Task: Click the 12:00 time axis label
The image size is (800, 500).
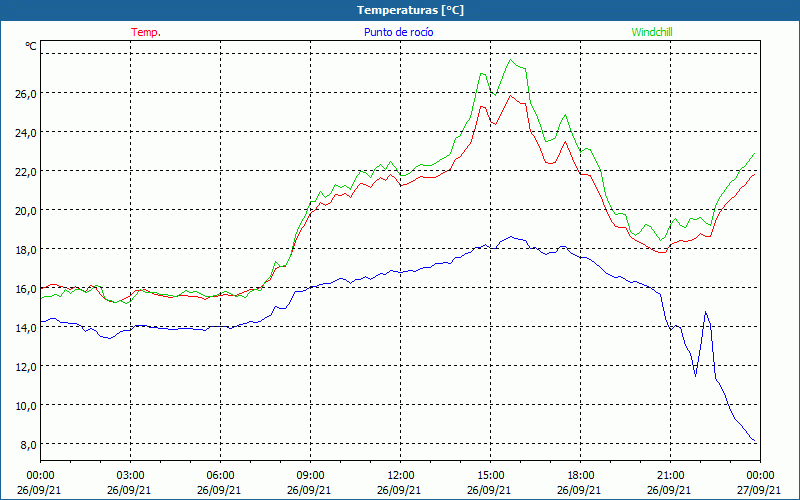Action: [x=401, y=476]
